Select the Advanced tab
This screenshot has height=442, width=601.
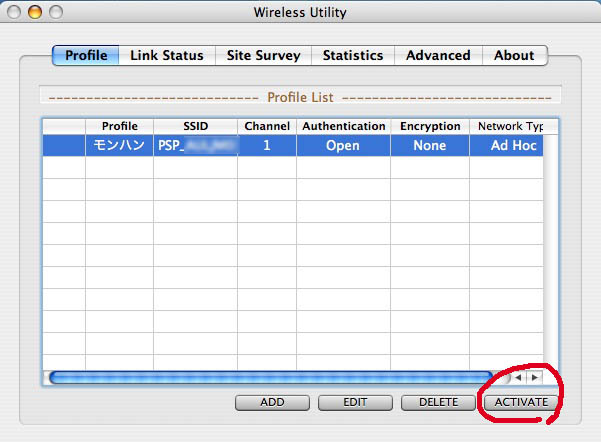[x=438, y=56]
